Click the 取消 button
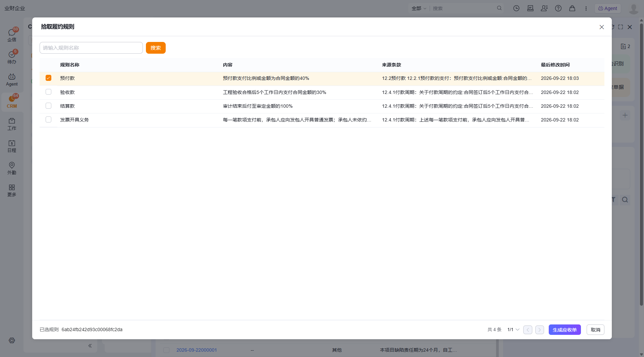The width and height of the screenshot is (644, 357). point(595,330)
